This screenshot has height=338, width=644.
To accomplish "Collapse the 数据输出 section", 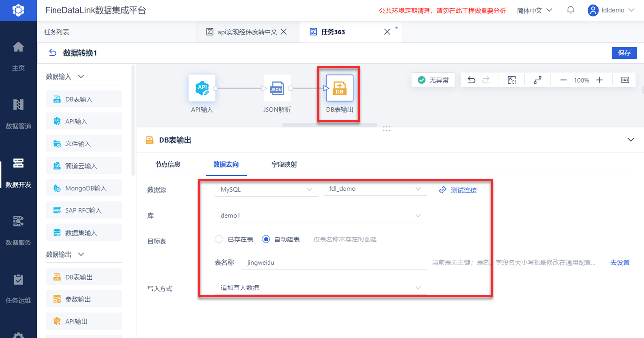I will [x=81, y=254].
